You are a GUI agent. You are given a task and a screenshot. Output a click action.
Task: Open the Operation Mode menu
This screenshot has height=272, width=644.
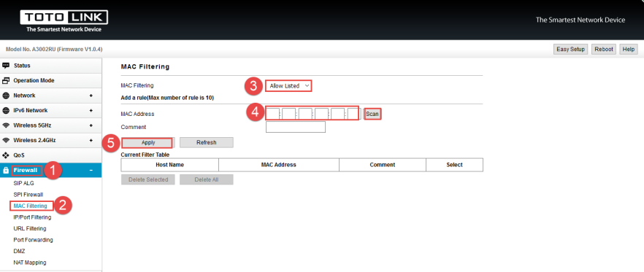pyautogui.click(x=51, y=80)
